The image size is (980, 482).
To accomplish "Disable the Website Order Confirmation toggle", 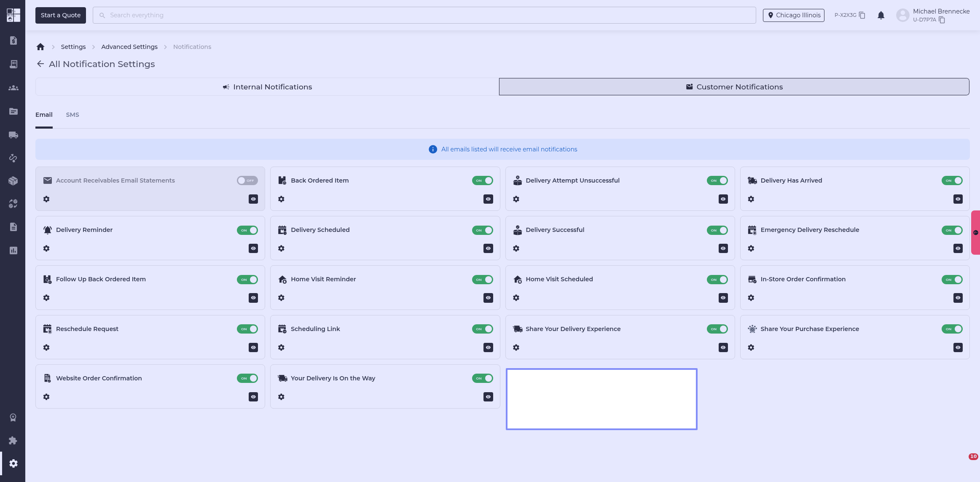I will [247, 378].
